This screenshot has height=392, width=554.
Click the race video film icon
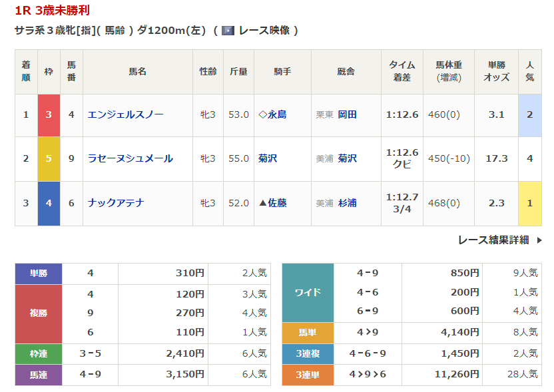click(228, 31)
